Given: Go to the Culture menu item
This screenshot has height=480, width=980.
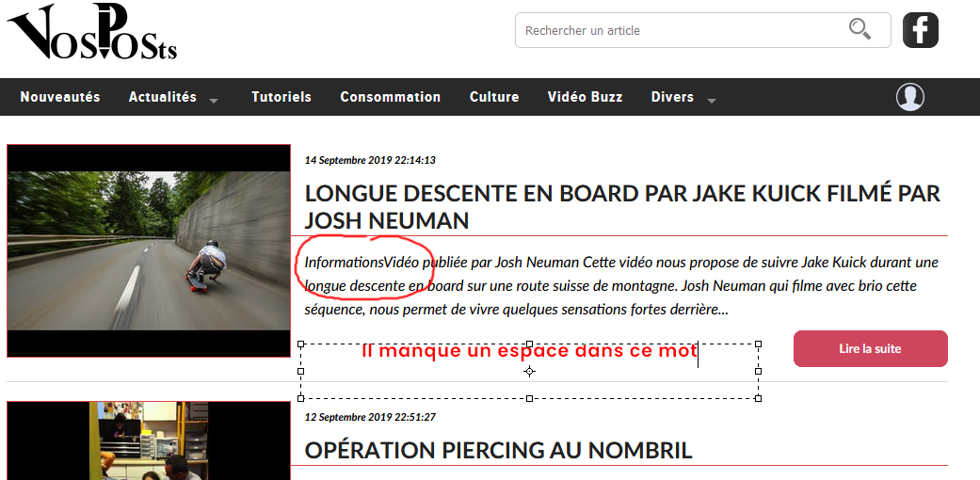Looking at the screenshot, I should [x=494, y=97].
